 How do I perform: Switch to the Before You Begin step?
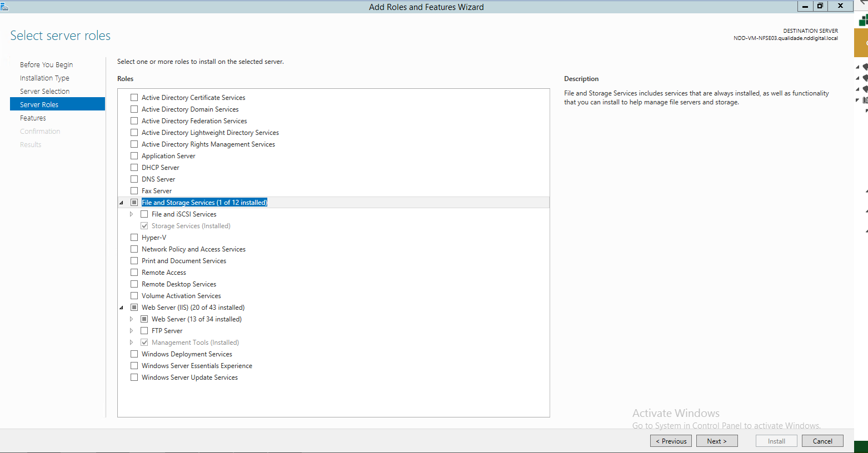46,64
